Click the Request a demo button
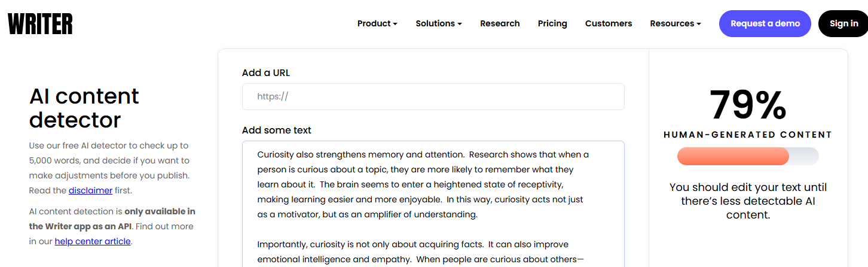Viewport: 868px width, 267px height. coord(765,23)
